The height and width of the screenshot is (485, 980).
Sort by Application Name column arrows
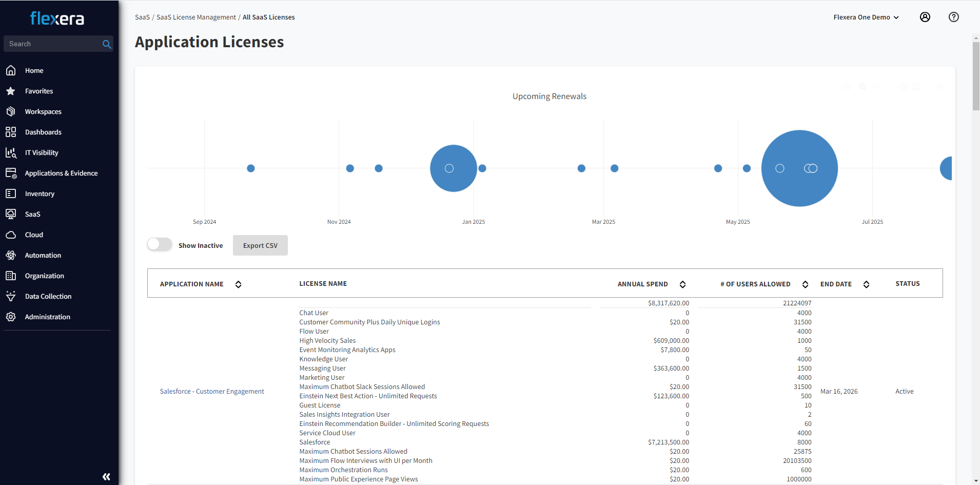coord(238,284)
